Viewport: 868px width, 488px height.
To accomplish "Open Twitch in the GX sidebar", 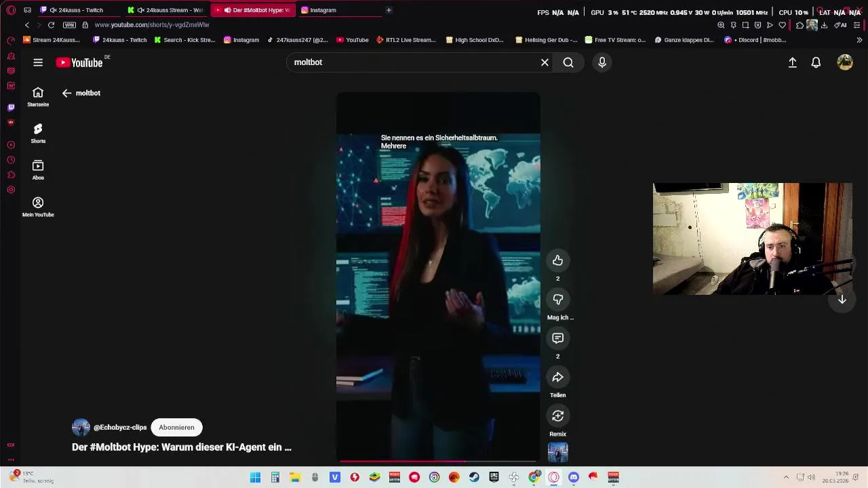I will coord(11,107).
